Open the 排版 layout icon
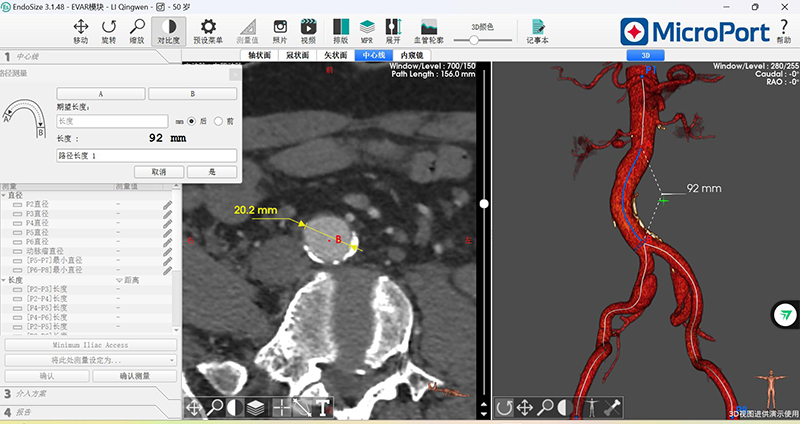The width and height of the screenshot is (800, 424). tap(340, 32)
